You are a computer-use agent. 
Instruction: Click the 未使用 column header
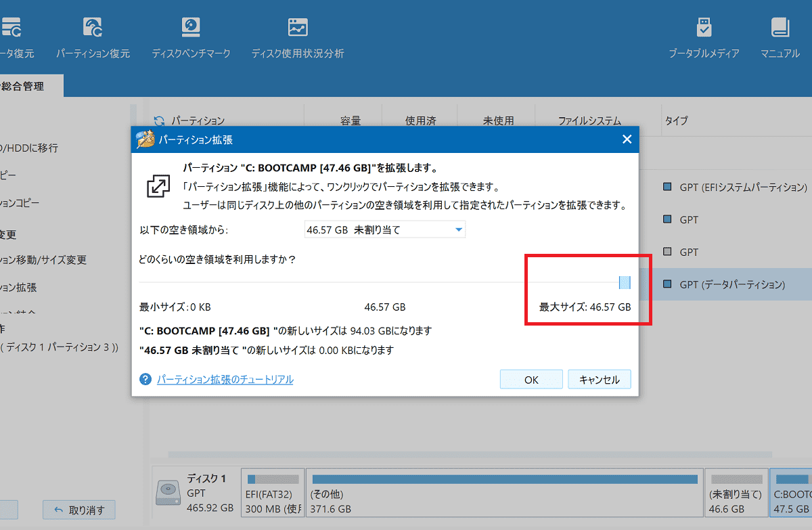[x=498, y=121]
